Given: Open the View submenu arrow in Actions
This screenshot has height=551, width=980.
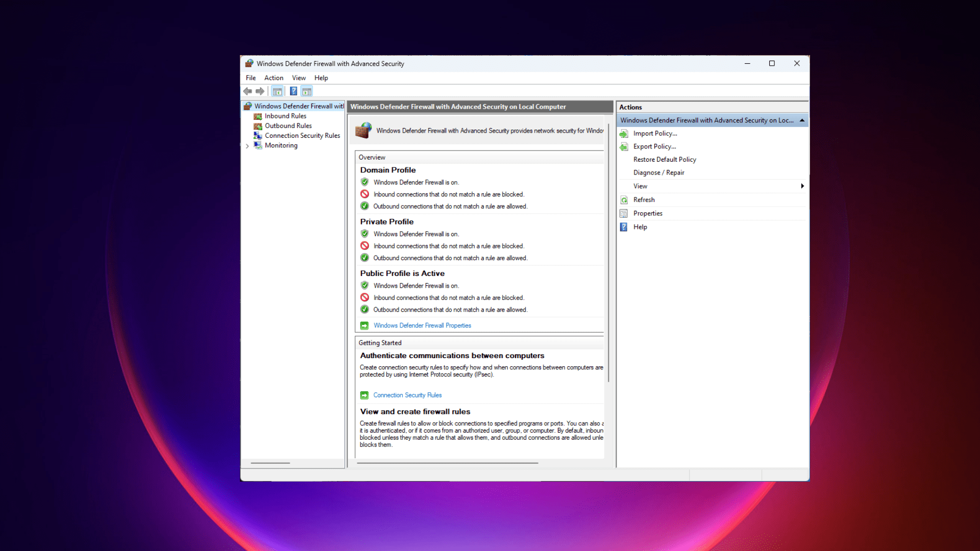Looking at the screenshot, I should tap(802, 186).
